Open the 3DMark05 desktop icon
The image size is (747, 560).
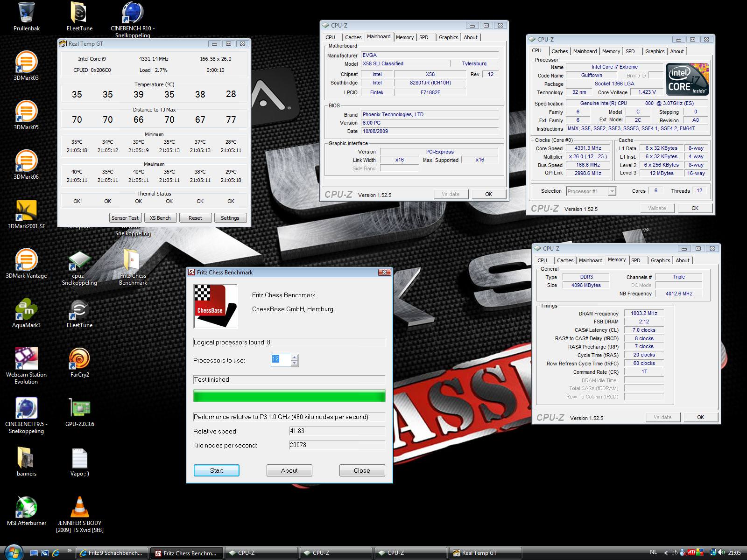pos(26,111)
